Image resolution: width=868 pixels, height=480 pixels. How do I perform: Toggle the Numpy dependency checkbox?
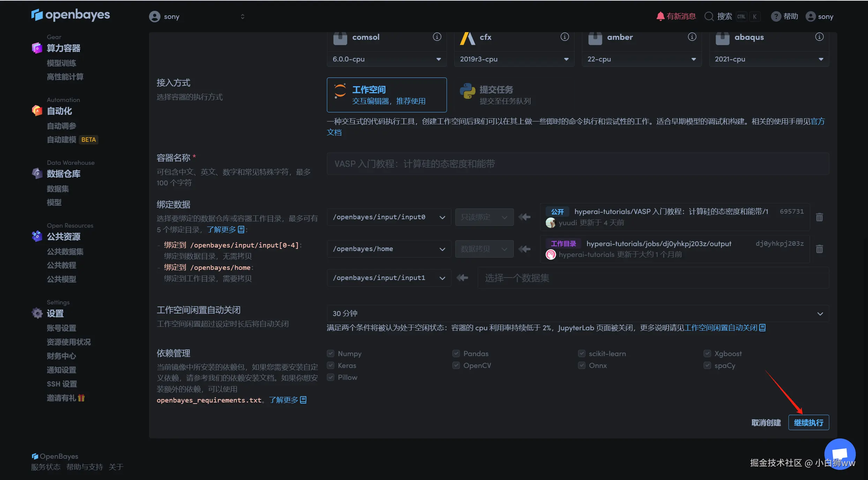[x=331, y=354]
